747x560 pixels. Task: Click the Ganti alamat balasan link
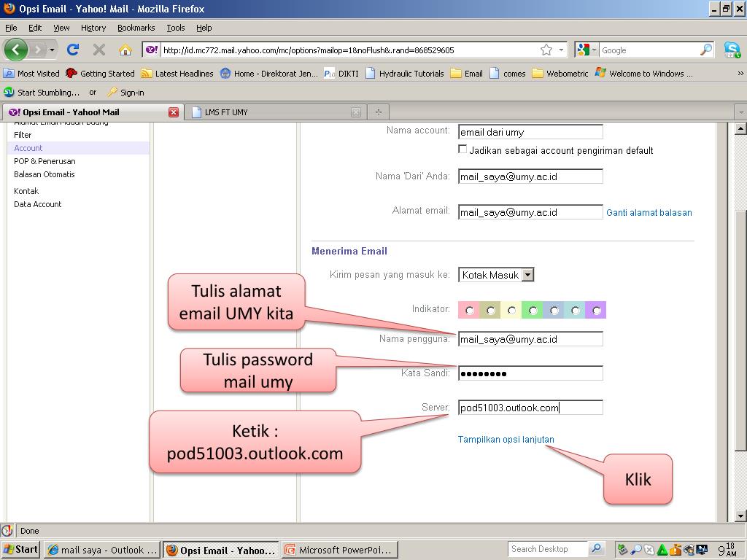649,213
